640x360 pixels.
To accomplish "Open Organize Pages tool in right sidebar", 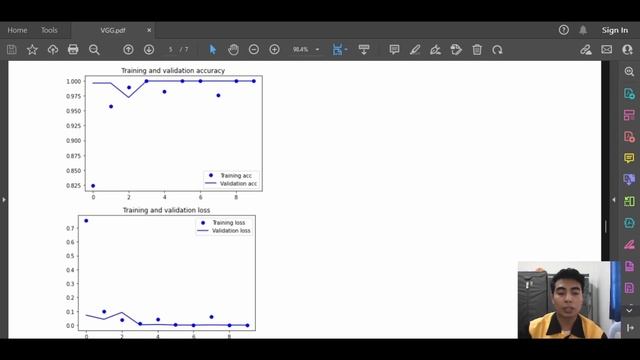I will (x=629, y=115).
